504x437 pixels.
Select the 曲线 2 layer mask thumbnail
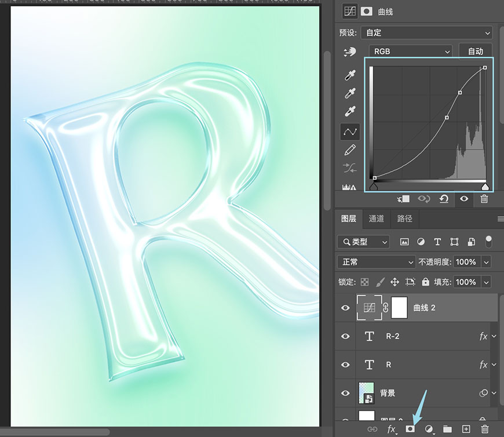point(399,308)
